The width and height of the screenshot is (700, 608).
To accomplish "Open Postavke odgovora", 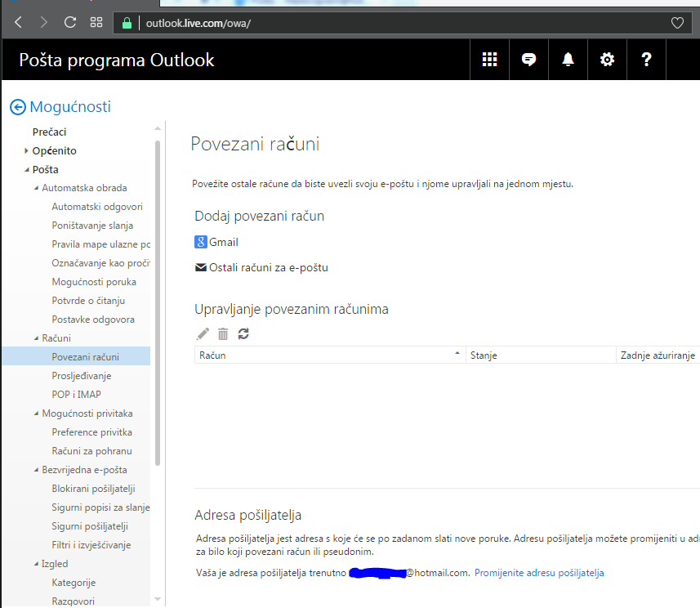I will (x=93, y=320).
